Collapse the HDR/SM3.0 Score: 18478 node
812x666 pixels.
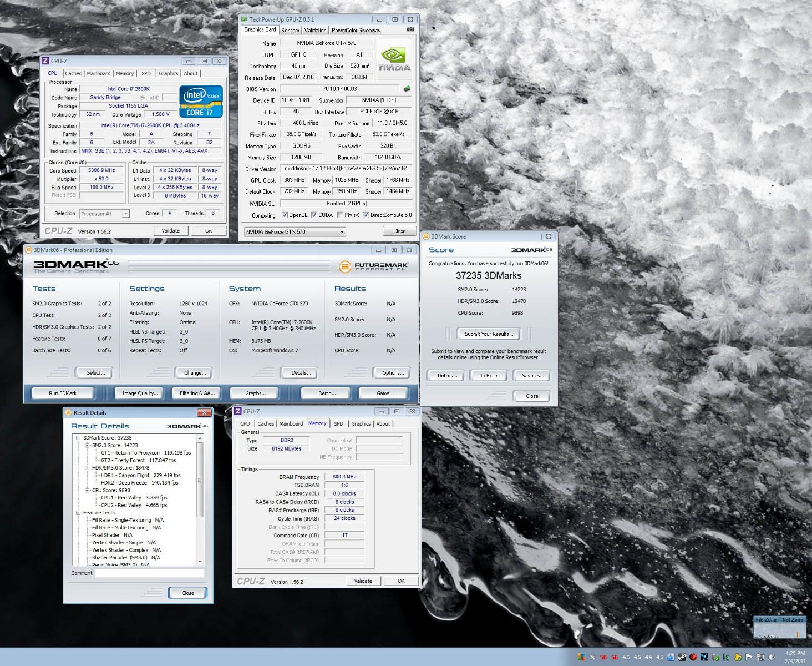pos(88,468)
